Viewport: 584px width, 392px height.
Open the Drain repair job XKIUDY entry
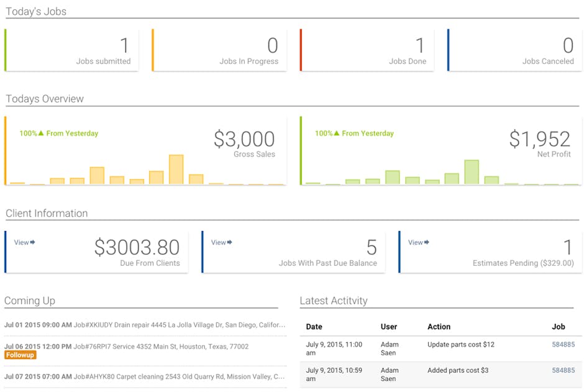coord(145,325)
